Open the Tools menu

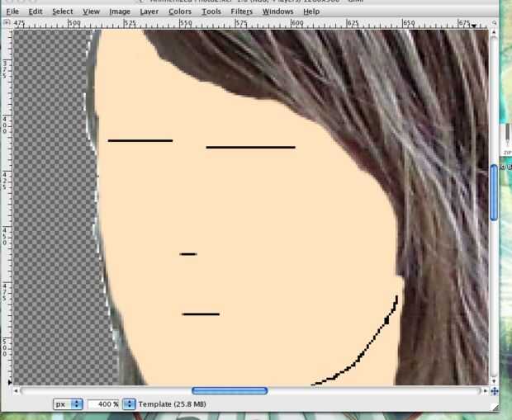point(211,12)
